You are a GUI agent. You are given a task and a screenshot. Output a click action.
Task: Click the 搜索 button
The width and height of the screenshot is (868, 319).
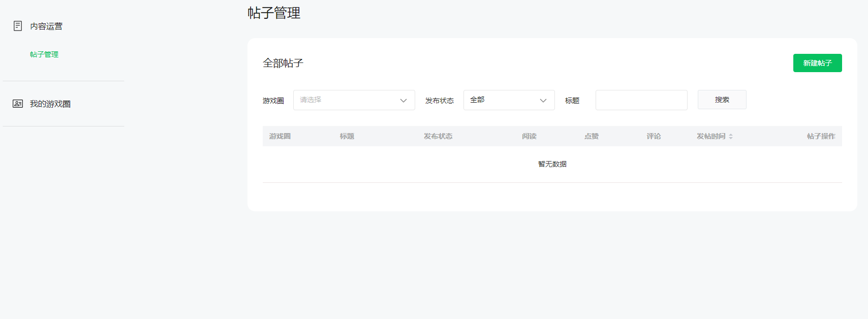pyautogui.click(x=722, y=100)
